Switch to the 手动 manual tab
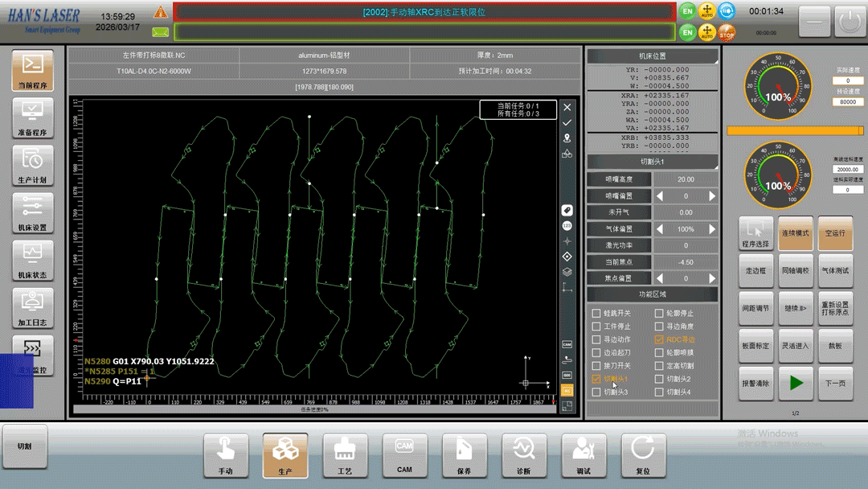Image resolution: width=868 pixels, height=489 pixels. click(x=226, y=455)
